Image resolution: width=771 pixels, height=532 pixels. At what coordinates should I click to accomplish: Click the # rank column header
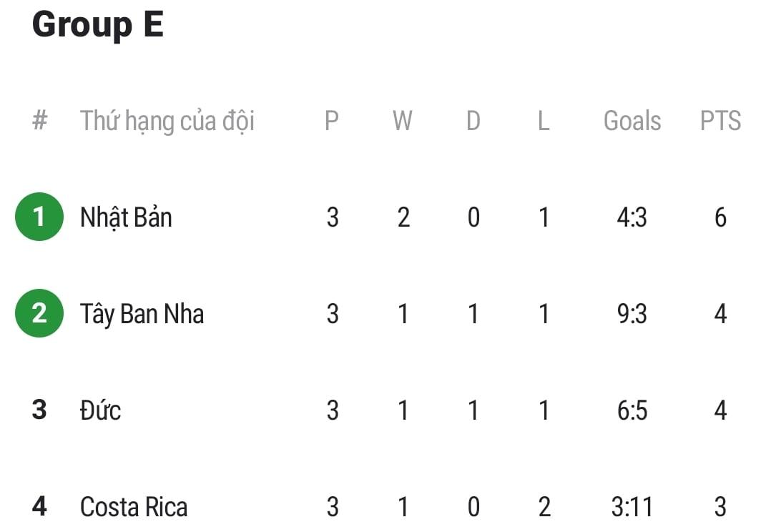click(39, 121)
